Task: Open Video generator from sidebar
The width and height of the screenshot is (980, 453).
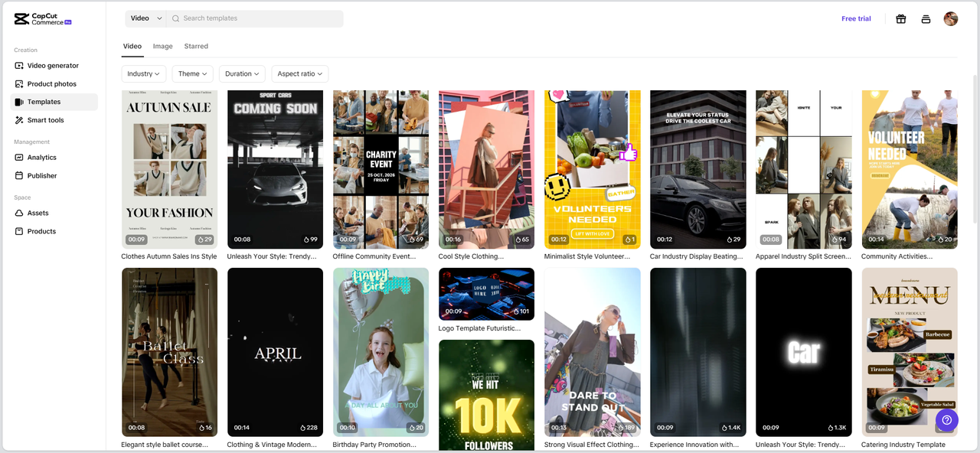Action: coord(53,66)
